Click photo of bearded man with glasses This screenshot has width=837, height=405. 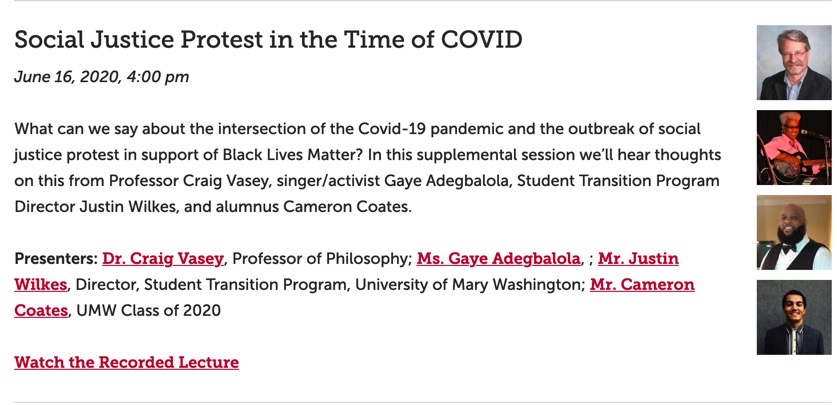(x=793, y=63)
